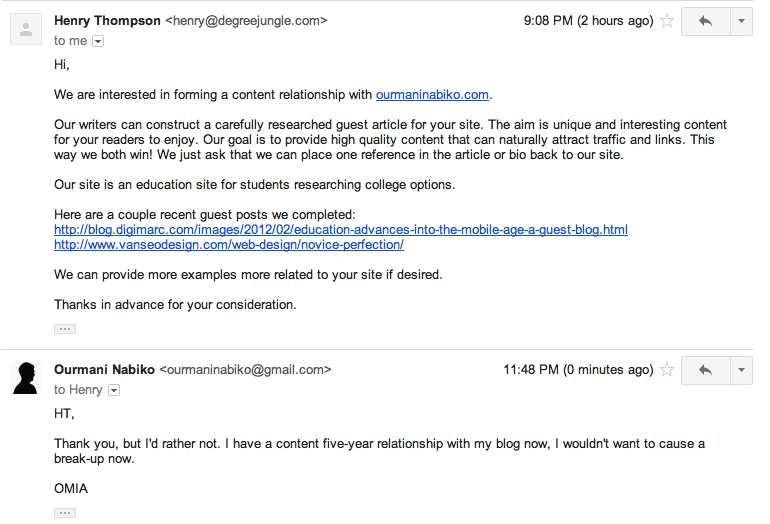The image size is (770, 524).
Task: Star Ourmani Nabiko's reply email
Action: click(x=667, y=370)
